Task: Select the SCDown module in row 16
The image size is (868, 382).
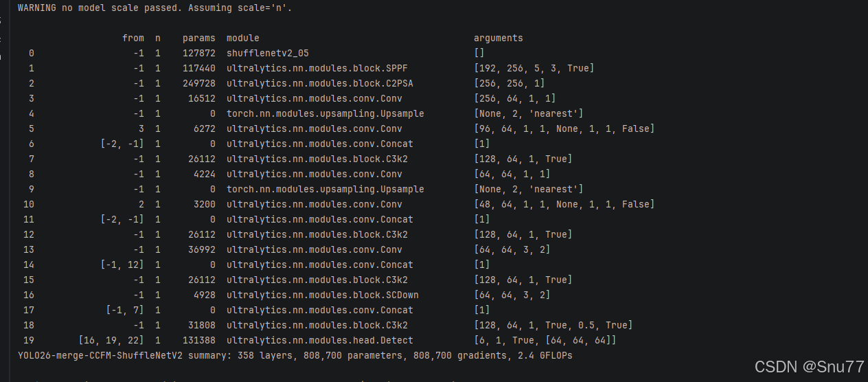Action: pos(323,295)
